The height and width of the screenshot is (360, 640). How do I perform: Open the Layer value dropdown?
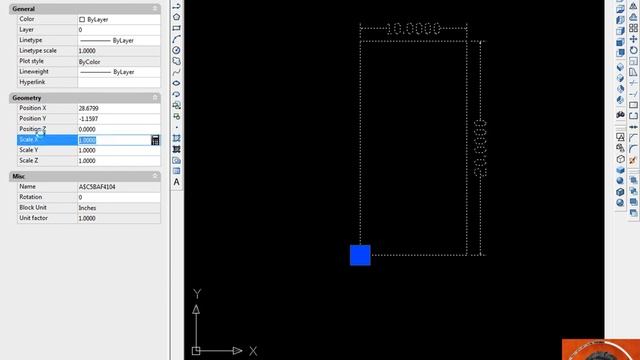pyautogui.click(x=119, y=30)
